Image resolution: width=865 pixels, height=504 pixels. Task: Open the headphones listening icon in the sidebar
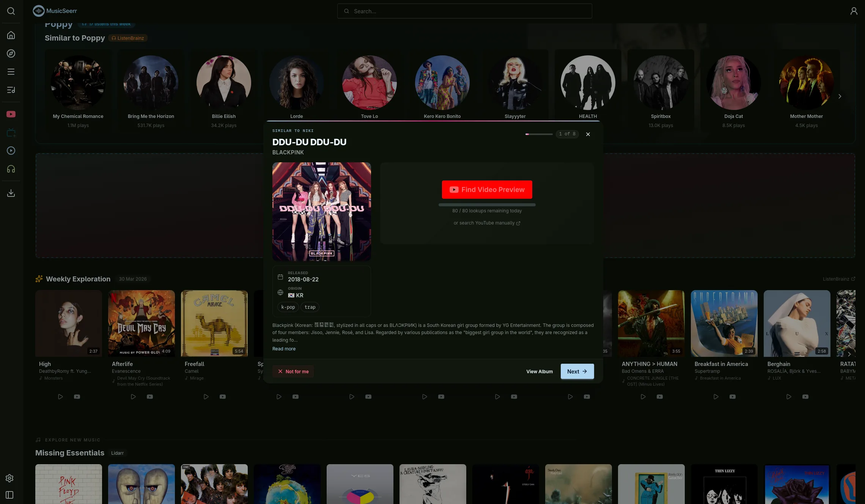[11, 169]
